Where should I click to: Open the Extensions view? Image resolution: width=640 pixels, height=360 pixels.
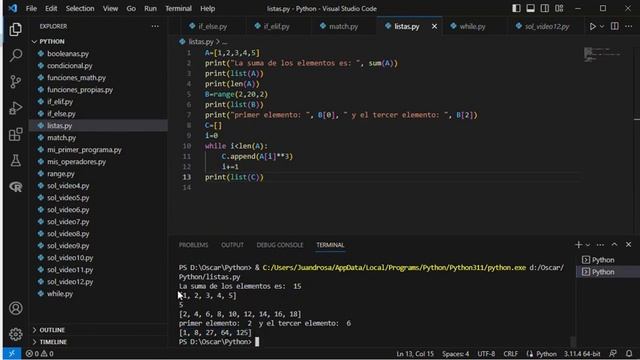click(x=16, y=134)
